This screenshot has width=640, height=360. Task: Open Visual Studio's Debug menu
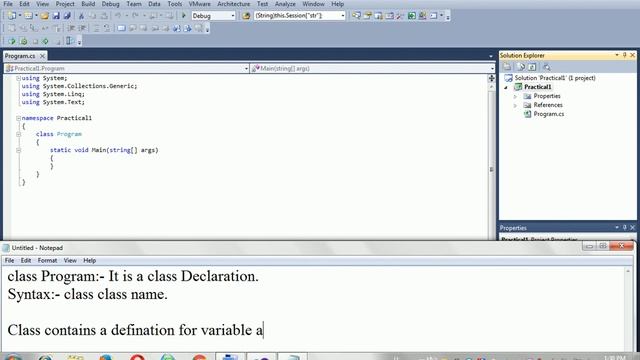110,4
